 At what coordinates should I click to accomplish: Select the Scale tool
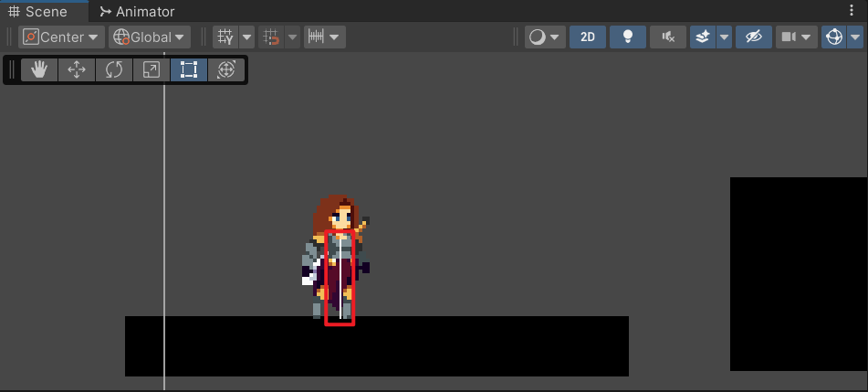(152, 70)
